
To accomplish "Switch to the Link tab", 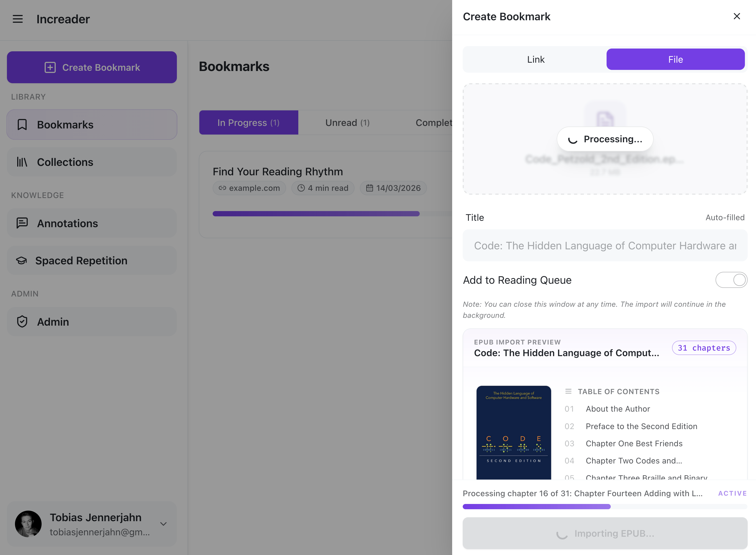I will tap(535, 59).
